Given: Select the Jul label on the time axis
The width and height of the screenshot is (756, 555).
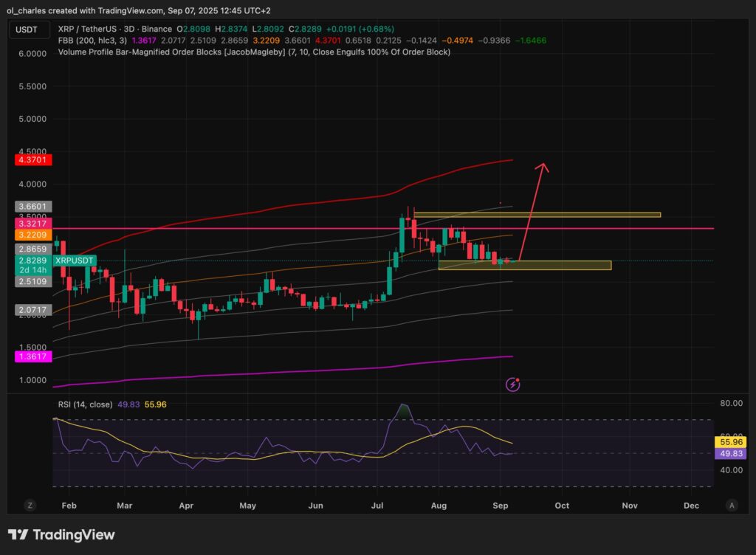Looking at the screenshot, I should 377,506.
